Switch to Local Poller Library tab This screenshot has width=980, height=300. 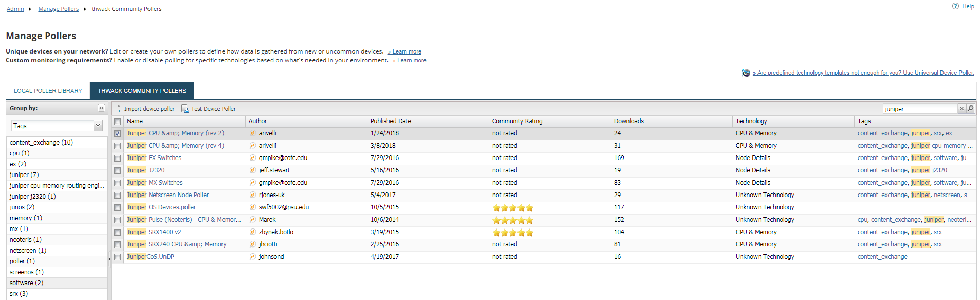click(x=48, y=91)
